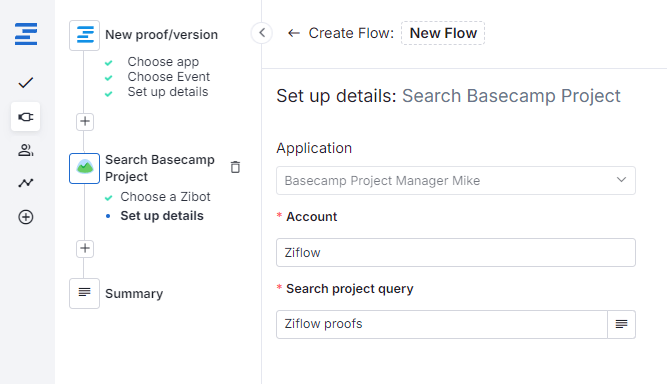Open the Application dropdown
Viewport: 667px width, 384px height.
pos(456,181)
